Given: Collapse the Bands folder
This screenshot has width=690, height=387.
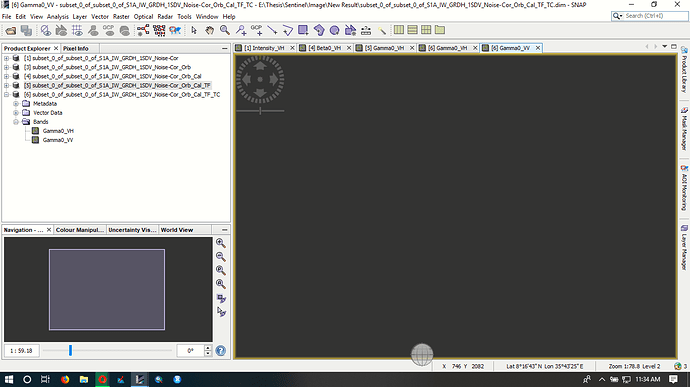Looking at the screenshot, I should [x=16, y=122].
